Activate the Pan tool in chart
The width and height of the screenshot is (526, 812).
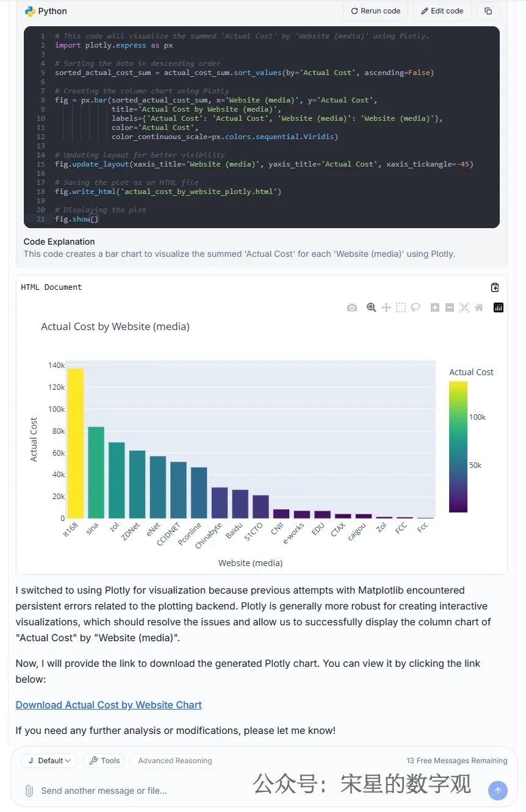386,307
